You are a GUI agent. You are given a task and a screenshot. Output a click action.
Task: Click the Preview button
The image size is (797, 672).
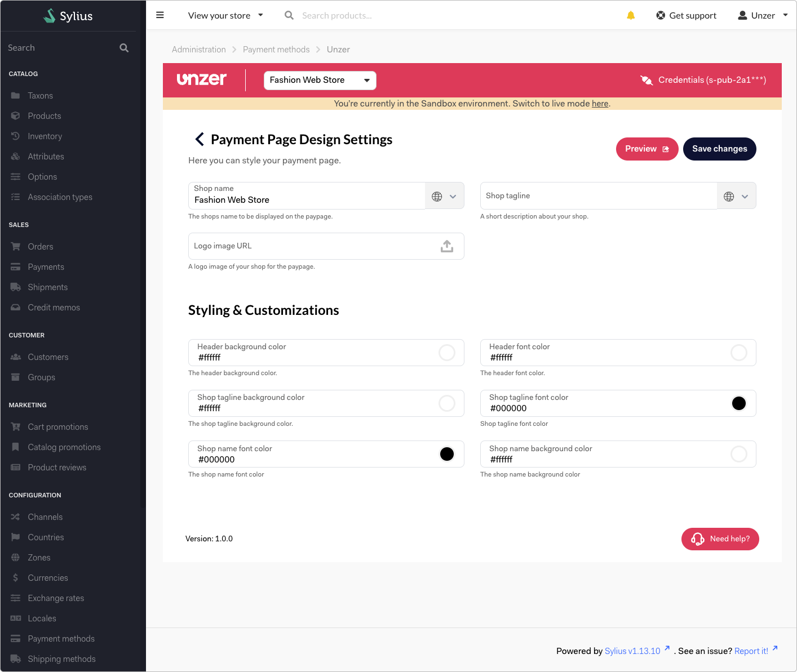tap(647, 149)
